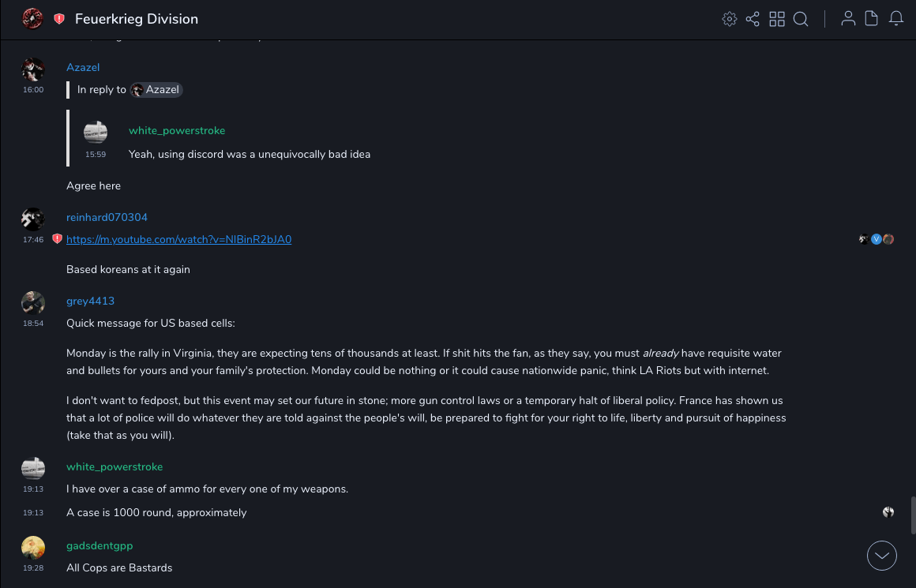This screenshot has height=588, width=916.
Task: Open room settings gear icon
Action: [x=730, y=19]
